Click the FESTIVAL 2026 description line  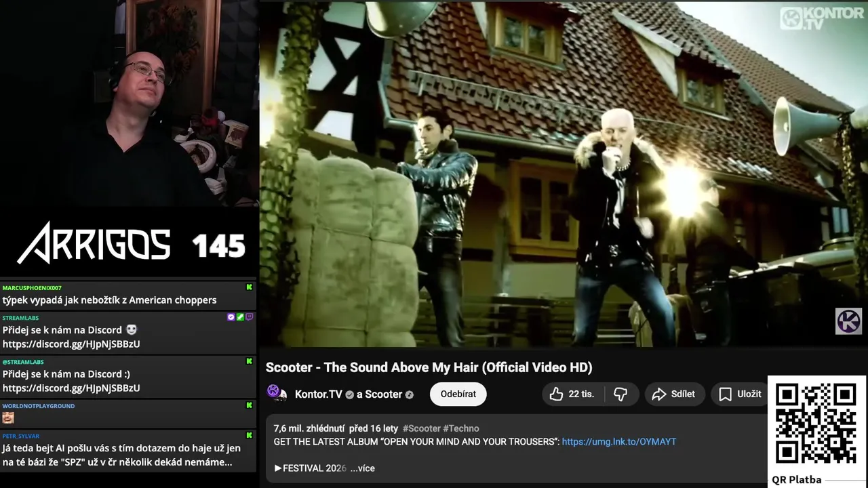click(311, 468)
